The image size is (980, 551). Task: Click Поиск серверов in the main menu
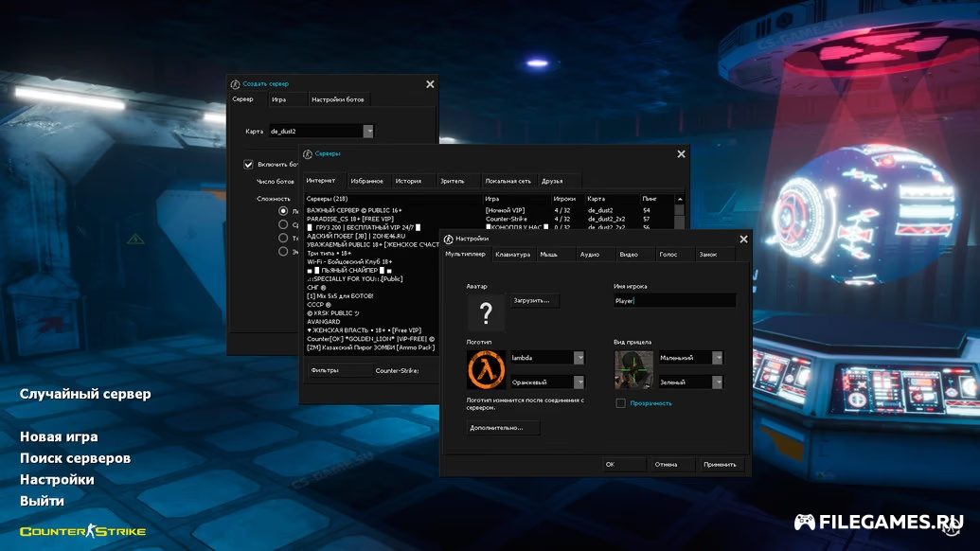pos(75,458)
